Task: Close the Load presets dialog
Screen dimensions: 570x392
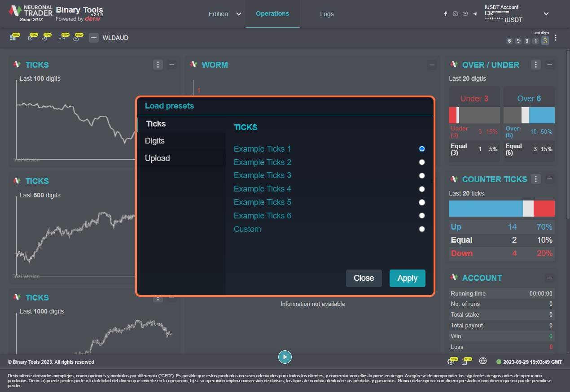Action: [364, 278]
